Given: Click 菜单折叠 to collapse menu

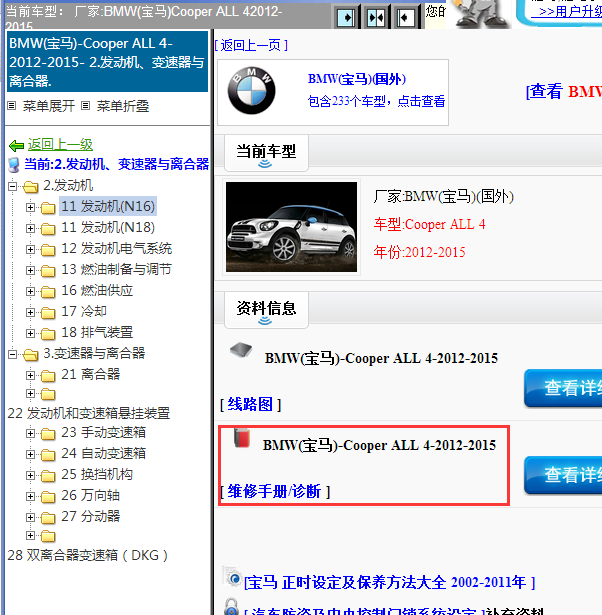Looking at the screenshot, I should [x=123, y=106].
